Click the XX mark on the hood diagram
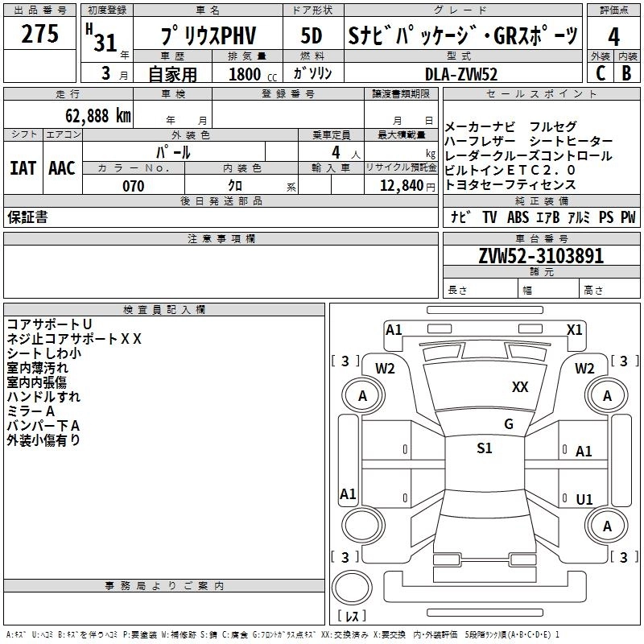The width and height of the screenshot is (644, 644). point(520,387)
